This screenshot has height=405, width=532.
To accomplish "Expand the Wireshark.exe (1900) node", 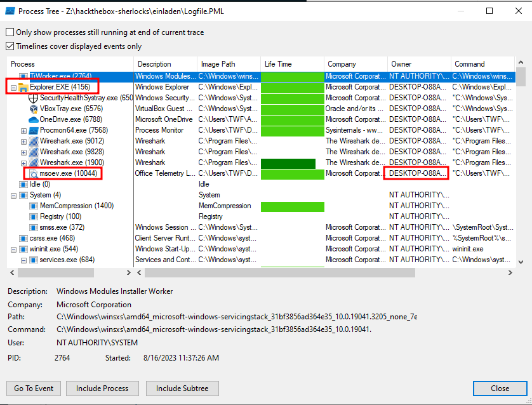I will (24, 163).
